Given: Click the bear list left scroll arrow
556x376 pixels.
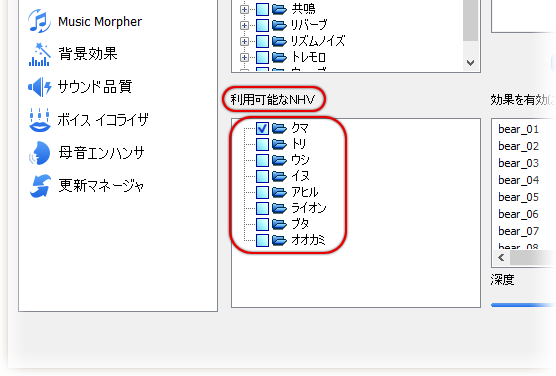Looking at the screenshot, I should tap(501, 258).
